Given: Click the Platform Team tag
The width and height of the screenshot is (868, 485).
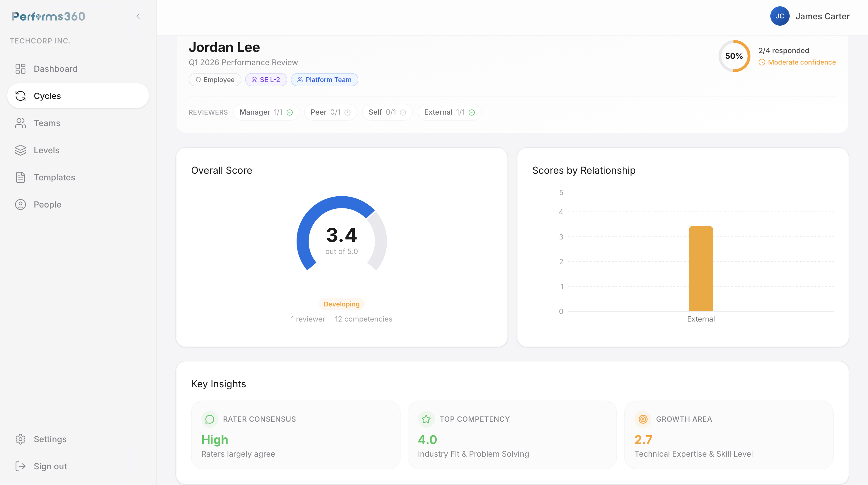Looking at the screenshot, I should point(324,80).
